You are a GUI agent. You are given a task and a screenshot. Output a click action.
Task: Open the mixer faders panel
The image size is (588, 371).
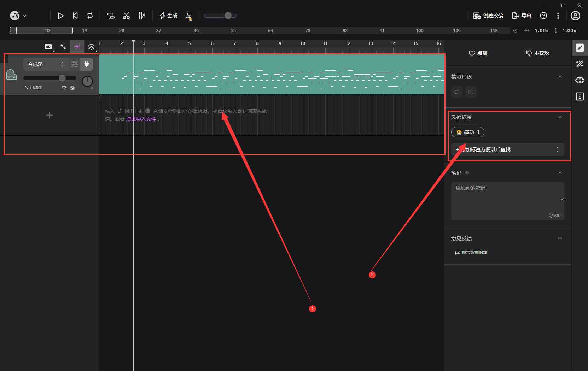pyautogui.click(x=142, y=16)
